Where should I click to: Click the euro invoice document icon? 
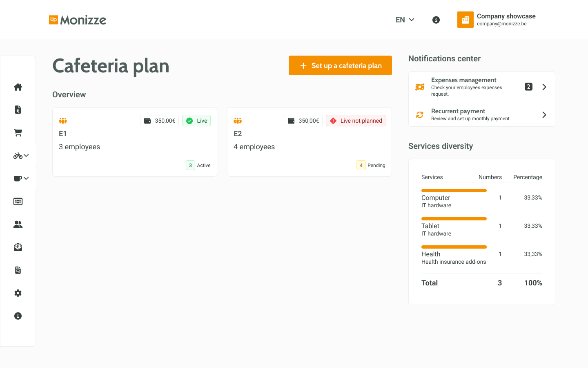tap(18, 110)
